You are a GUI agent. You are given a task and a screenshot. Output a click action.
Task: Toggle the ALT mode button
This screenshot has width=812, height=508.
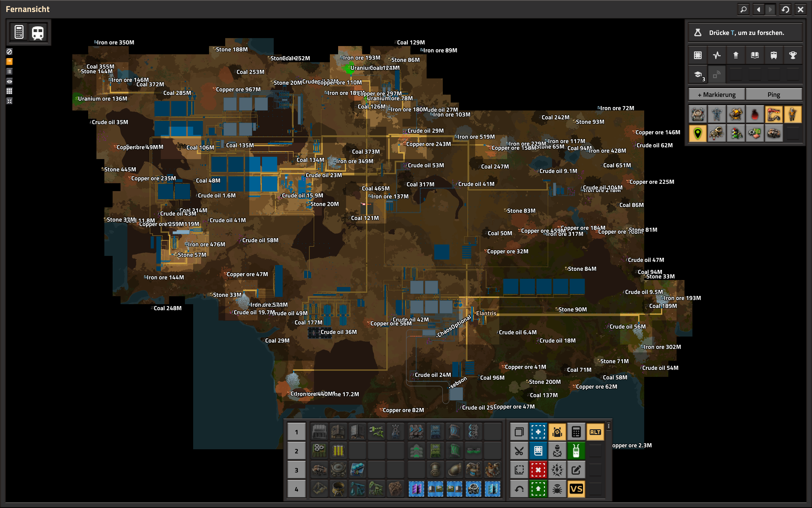(595, 432)
